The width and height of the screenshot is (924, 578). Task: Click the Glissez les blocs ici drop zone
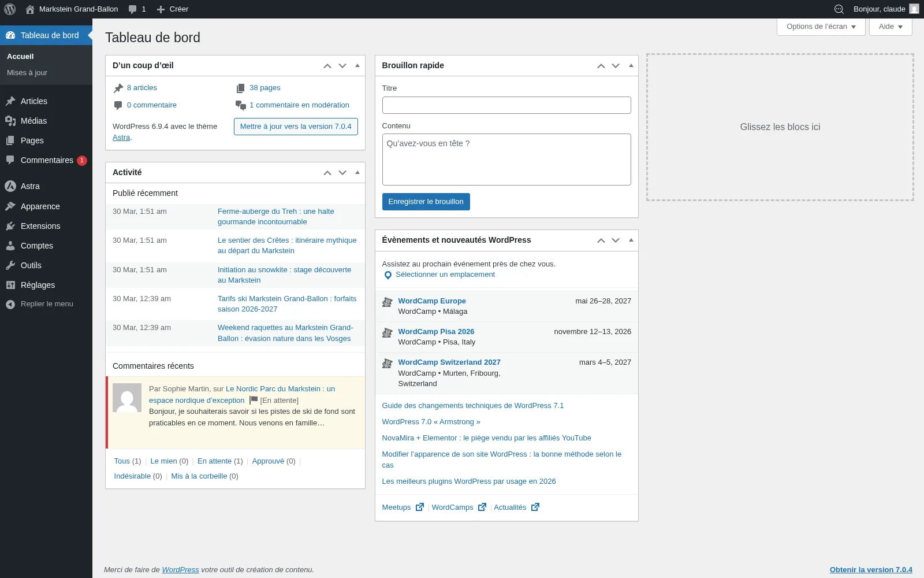tap(780, 127)
